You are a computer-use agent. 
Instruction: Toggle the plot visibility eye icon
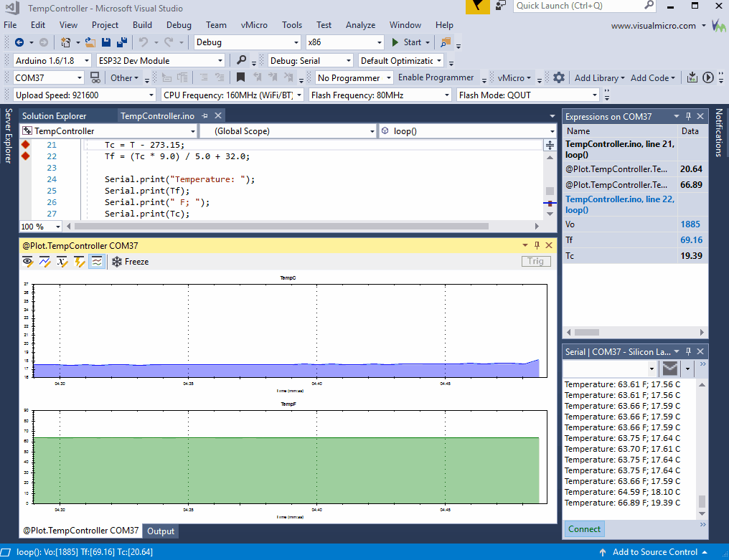click(27, 262)
